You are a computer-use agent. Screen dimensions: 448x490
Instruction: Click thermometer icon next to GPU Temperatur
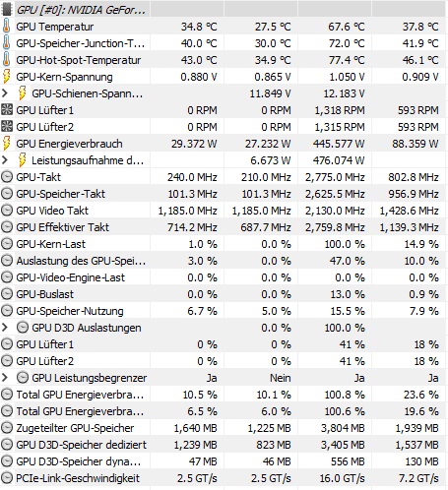[6, 27]
